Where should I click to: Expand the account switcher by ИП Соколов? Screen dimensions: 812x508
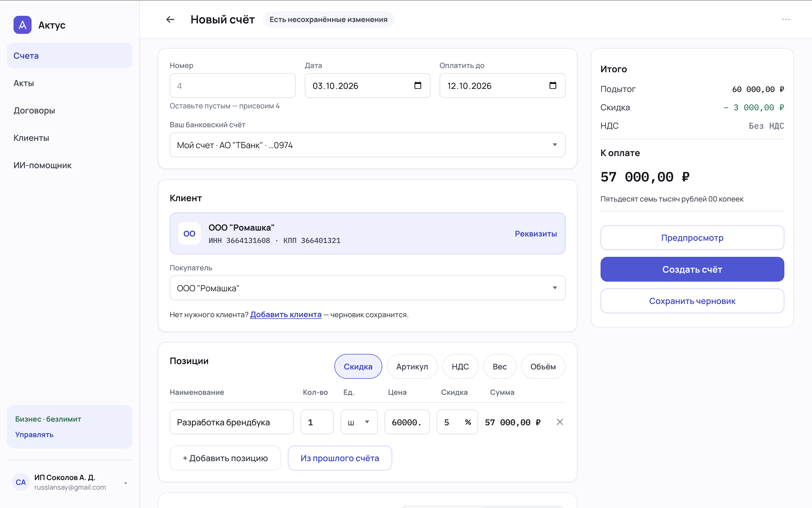pos(126,483)
